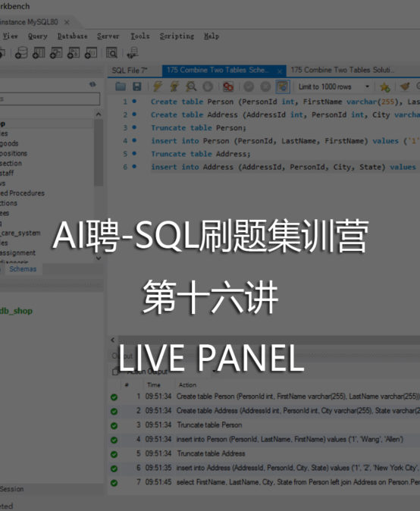The width and height of the screenshot is (420, 511).
Task: Toggle the stop-on-error red icon
Action: click(228, 86)
